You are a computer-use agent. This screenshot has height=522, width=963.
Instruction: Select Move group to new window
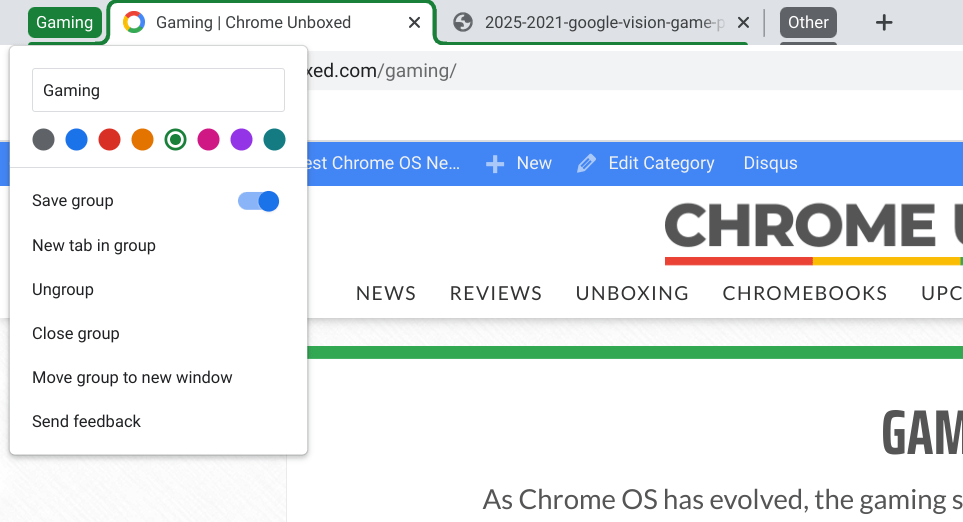(158, 377)
